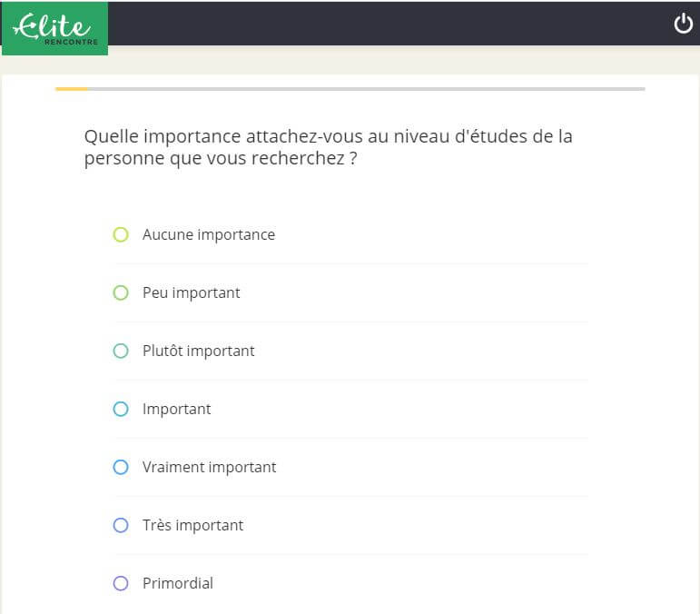
Task: Choose the "Peu important" radio circle
Action: [x=121, y=293]
